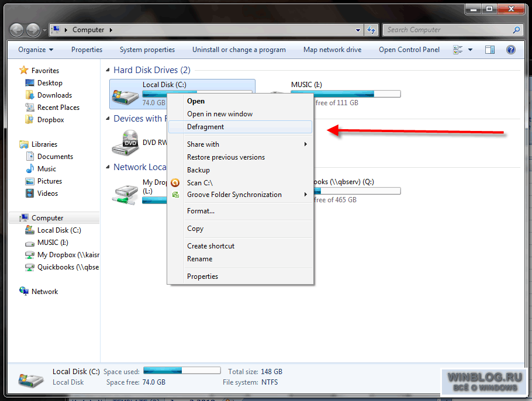Click the Computer breadcrumb in address bar
Viewport: 532px width, 401px height.
(88, 30)
